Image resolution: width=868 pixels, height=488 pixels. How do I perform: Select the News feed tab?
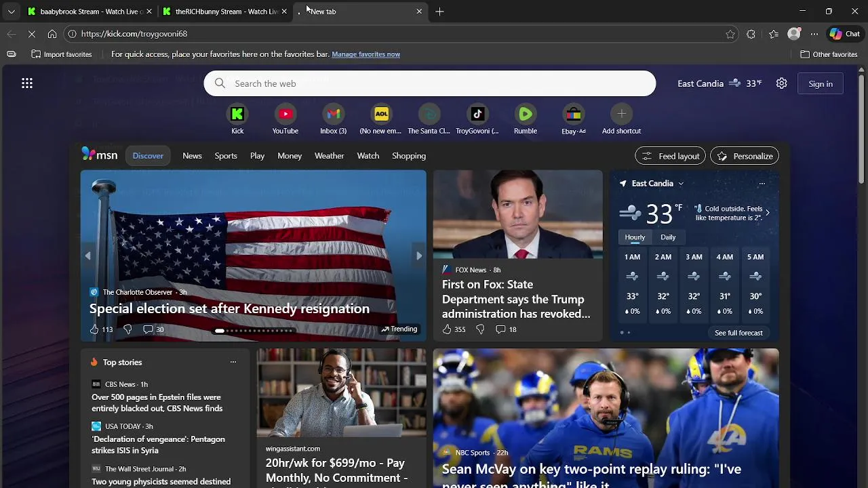tap(192, 156)
